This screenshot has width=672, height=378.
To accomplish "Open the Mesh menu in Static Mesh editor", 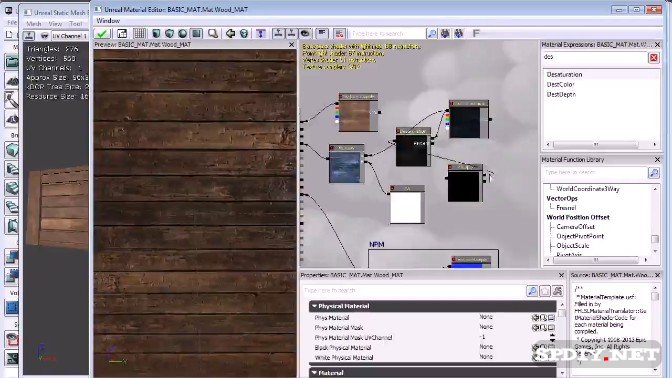I will tap(34, 24).
